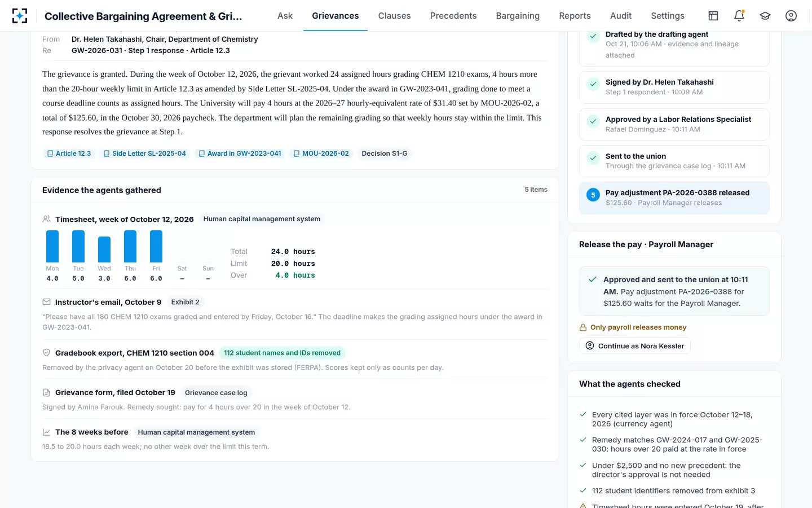Open the user account icon
812x508 pixels.
791,16
